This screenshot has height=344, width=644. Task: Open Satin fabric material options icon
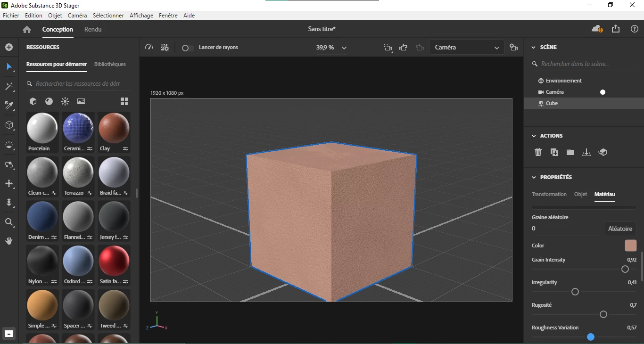point(126,282)
